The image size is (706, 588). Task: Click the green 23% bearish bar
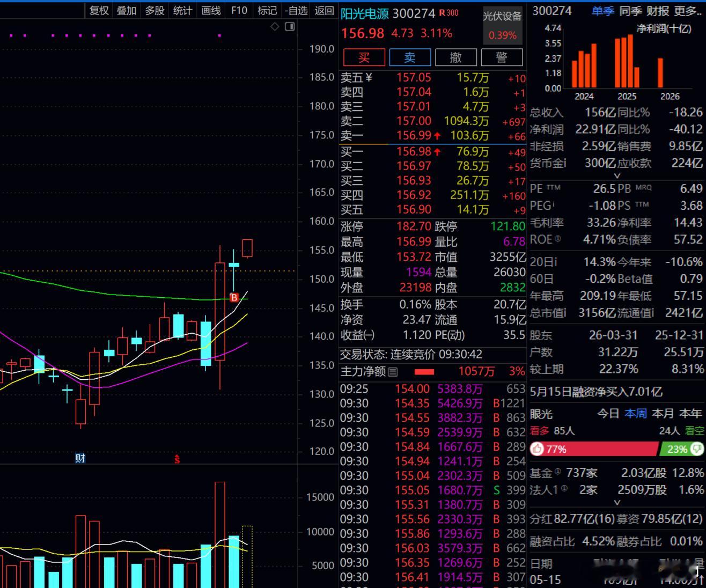click(682, 449)
